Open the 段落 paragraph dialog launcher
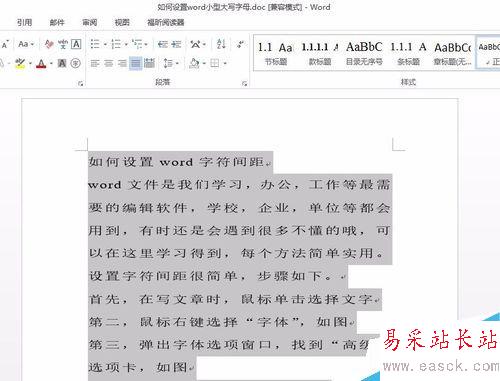This screenshot has width=500, height=381. (x=245, y=84)
